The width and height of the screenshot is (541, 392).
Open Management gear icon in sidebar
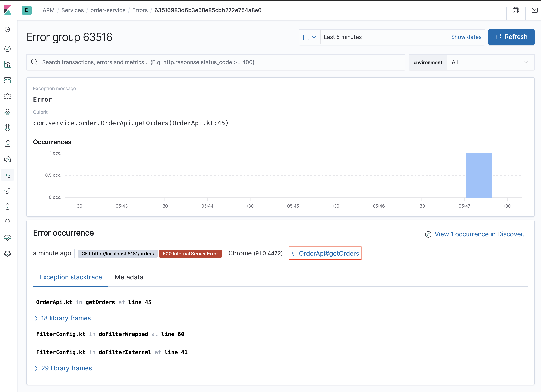tap(8, 254)
